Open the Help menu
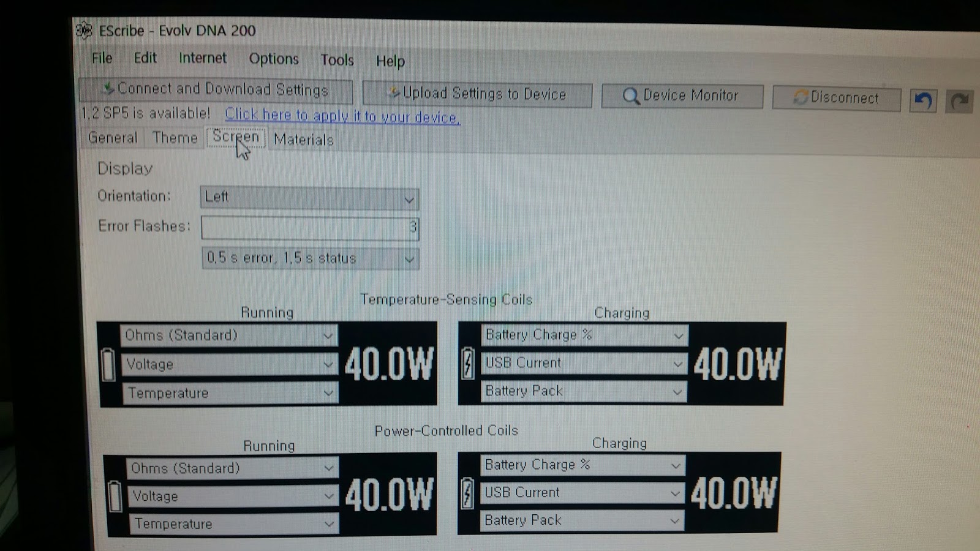 coord(390,61)
